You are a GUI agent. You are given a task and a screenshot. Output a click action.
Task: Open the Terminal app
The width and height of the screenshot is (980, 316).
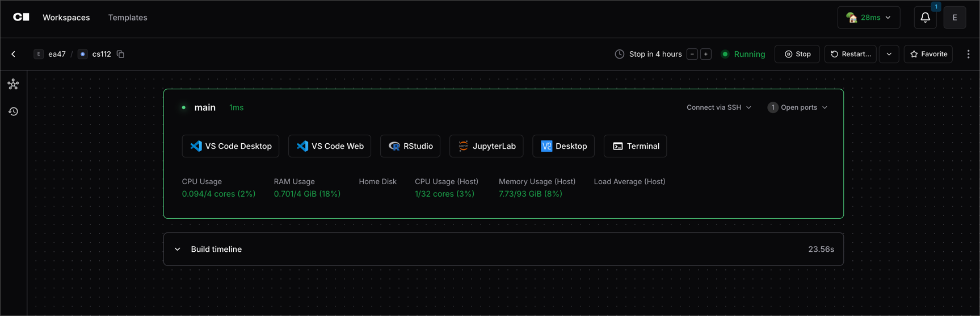click(x=635, y=146)
